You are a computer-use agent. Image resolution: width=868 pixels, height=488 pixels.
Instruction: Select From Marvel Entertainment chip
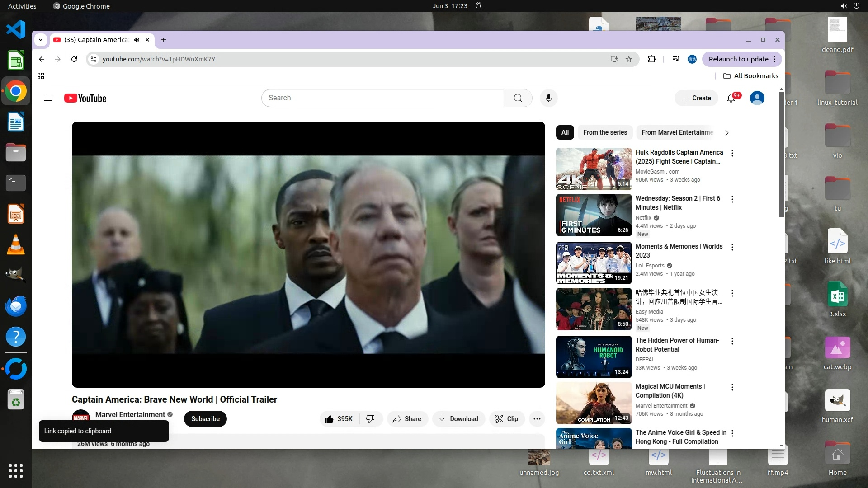677,132
